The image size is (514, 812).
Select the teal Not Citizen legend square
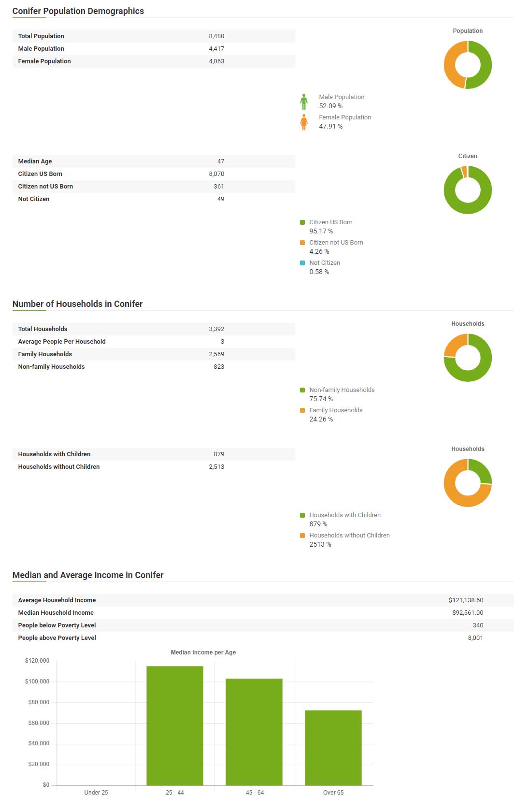(302, 263)
